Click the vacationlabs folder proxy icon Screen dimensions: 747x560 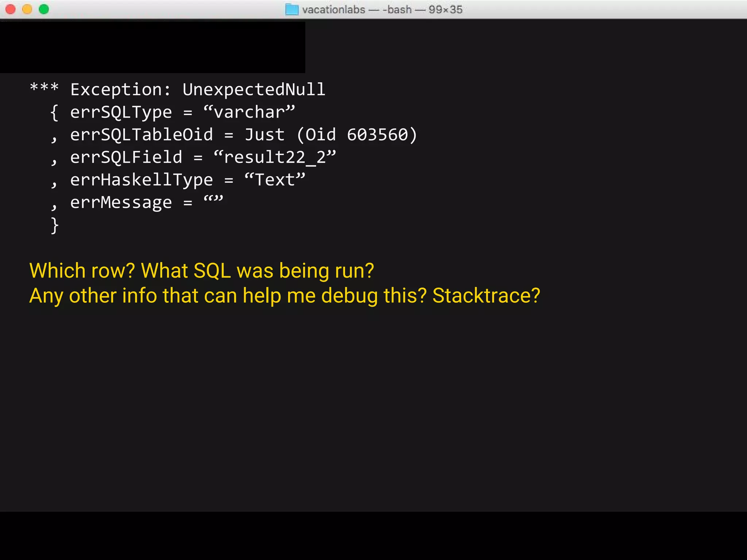click(291, 9)
